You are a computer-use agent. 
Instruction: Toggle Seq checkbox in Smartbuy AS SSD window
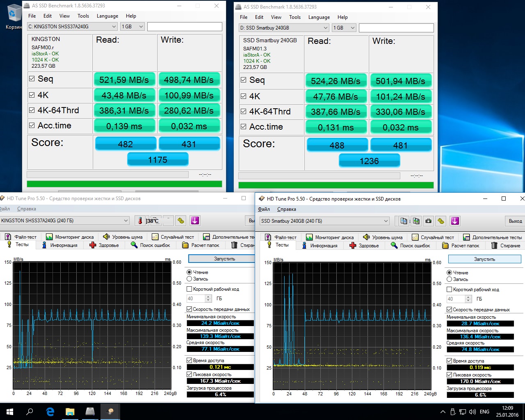pyautogui.click(x=244, y=80)
